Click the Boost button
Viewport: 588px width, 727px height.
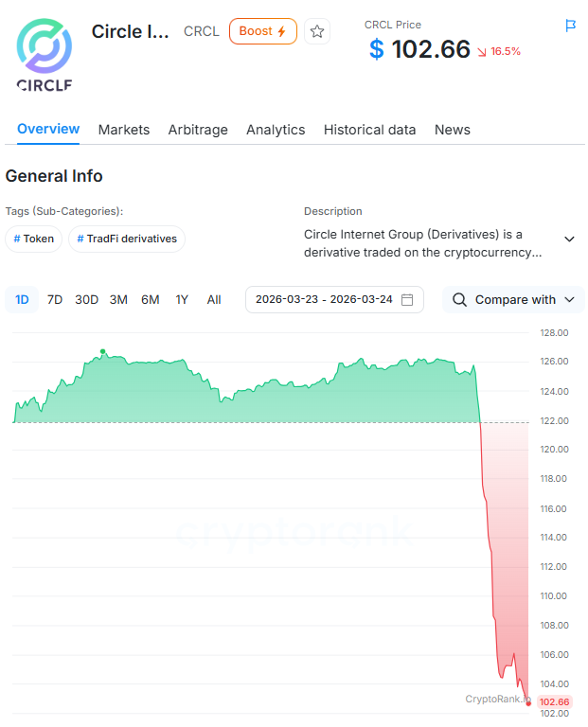coord(263,31)
